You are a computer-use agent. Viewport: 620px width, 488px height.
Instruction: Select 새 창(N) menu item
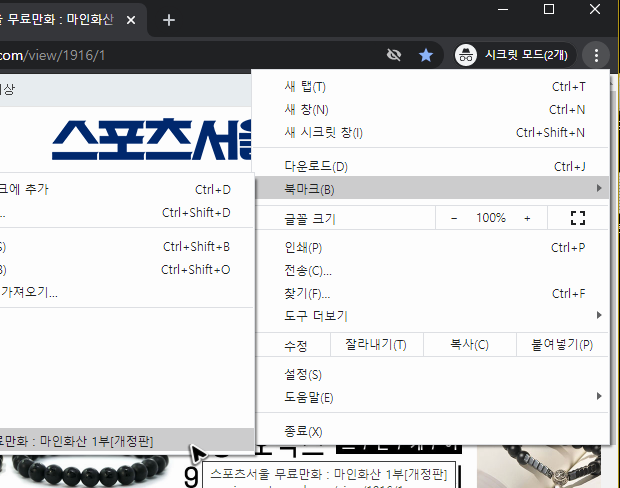click(432, 110)
